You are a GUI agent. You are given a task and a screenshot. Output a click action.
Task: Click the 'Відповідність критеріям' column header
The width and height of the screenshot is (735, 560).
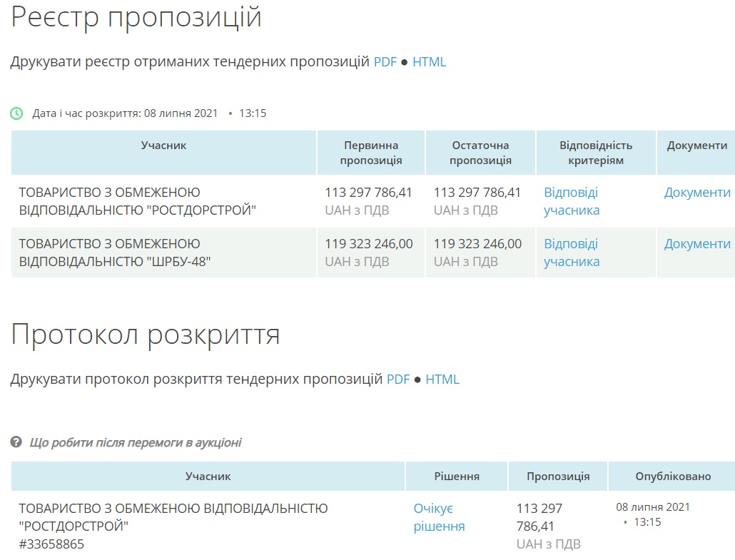(x=596, y=153)
